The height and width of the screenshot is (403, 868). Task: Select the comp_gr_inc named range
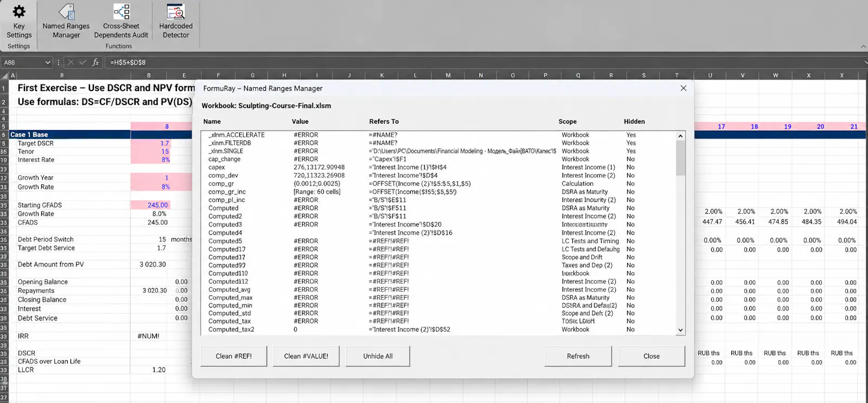pyautogui.click(x=438, y=192)
